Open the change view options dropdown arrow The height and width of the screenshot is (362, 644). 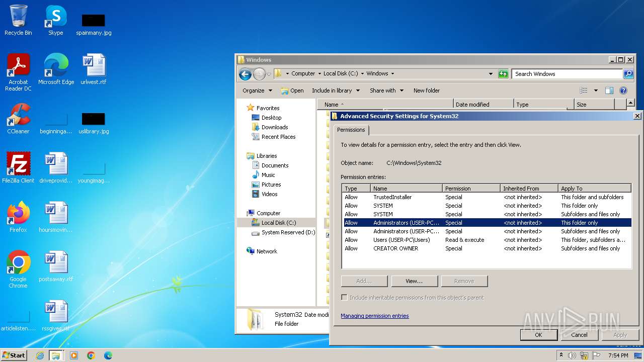pos(596,90)
